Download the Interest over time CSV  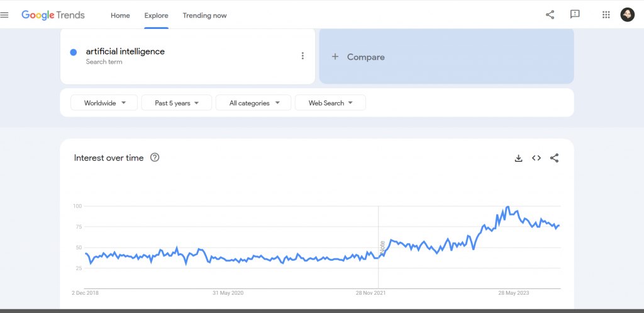(519, 158)
